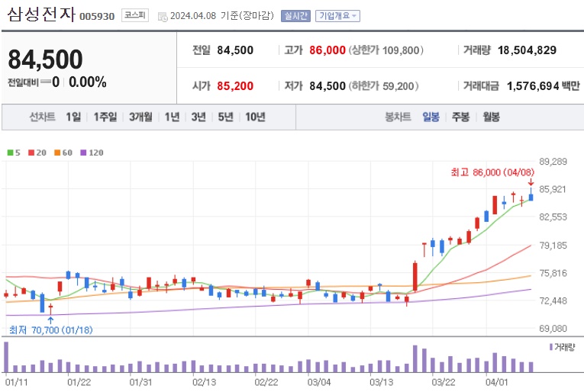Click the 0.00% change rate
The width and height of the screenshot is (584, 392).
88,82
